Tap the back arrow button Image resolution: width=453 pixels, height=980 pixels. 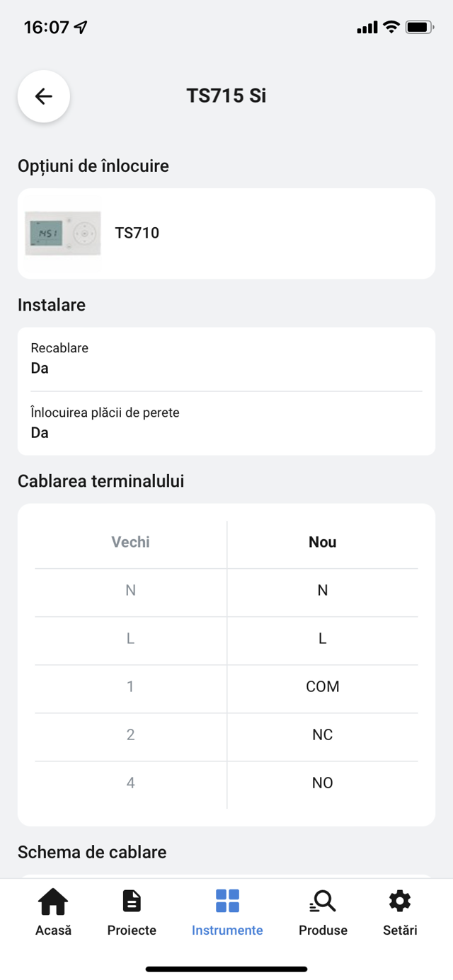(44, 96)
